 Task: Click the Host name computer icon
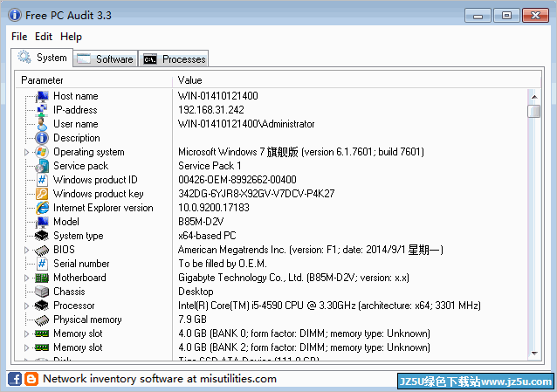(x=42, y=96)
